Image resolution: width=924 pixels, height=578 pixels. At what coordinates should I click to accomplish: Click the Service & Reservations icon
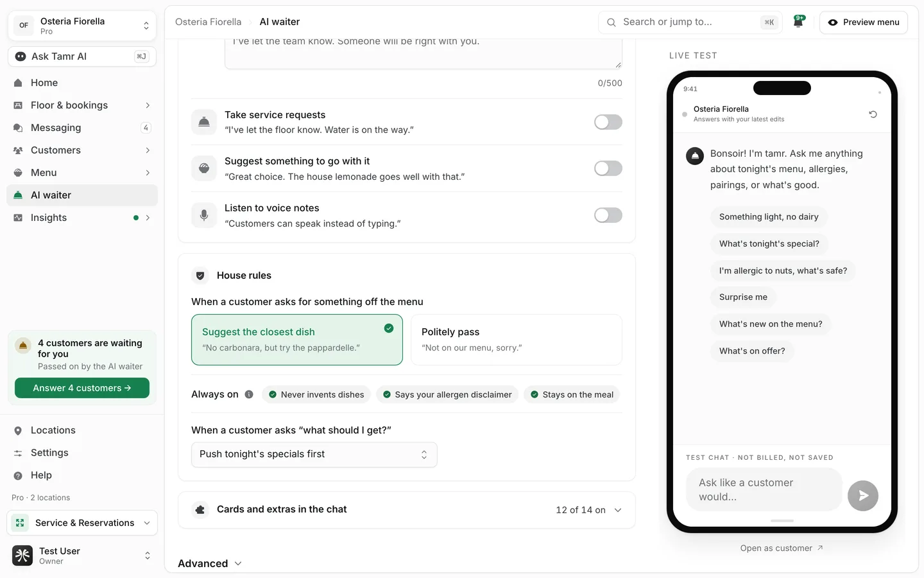[20, 523]
